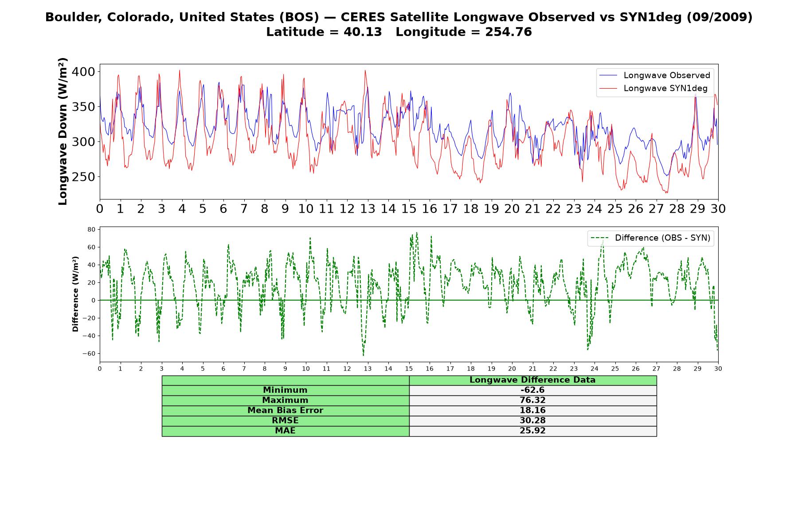Click the Longwave Down y-axis label

pyautogui.click(x=63, y=131)
